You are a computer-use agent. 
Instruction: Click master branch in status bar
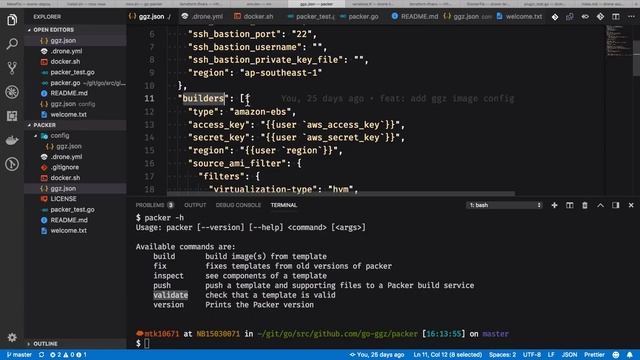20,355
